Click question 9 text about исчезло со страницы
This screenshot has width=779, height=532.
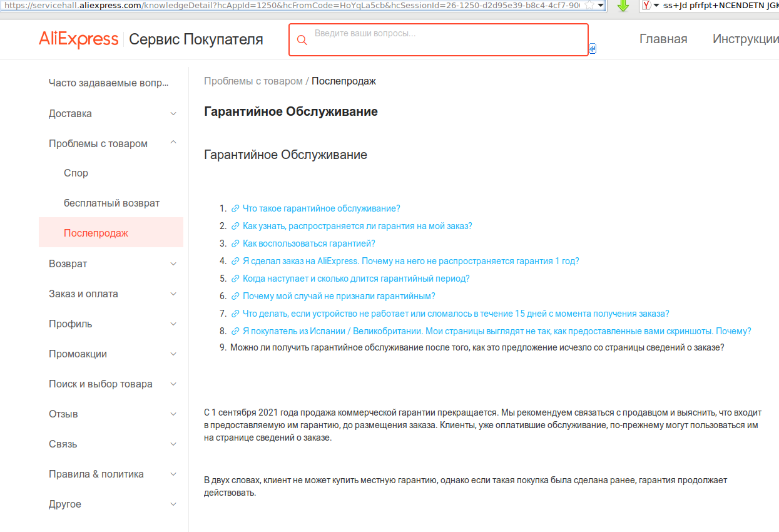tap(477, 347)
